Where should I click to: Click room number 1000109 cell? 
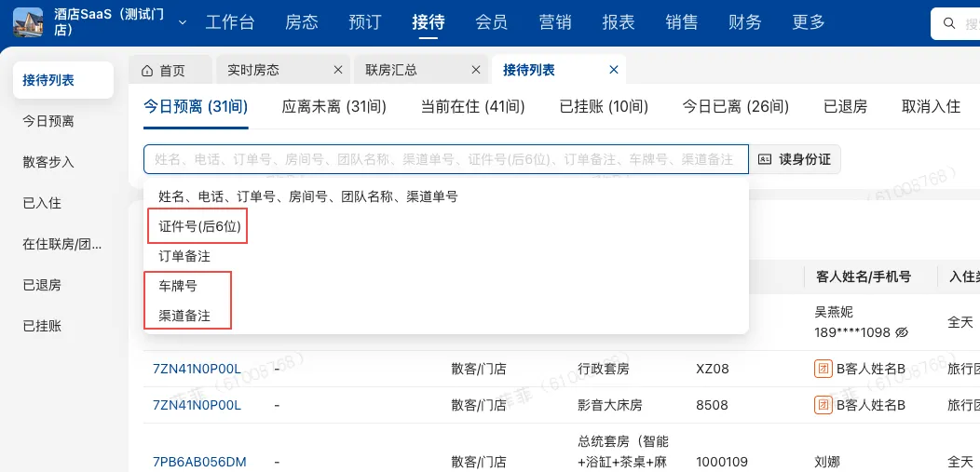point(722,462)
